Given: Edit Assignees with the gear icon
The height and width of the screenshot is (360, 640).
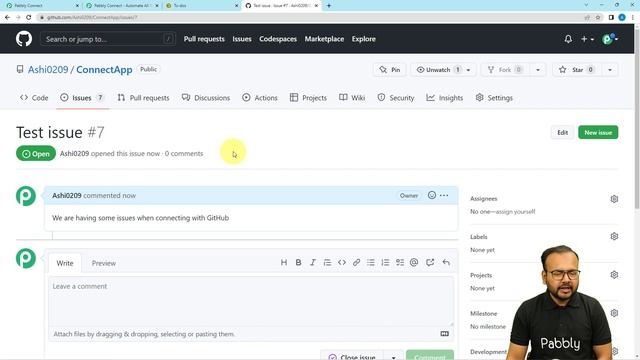Looking at the screenshot, I should point(614,199).
